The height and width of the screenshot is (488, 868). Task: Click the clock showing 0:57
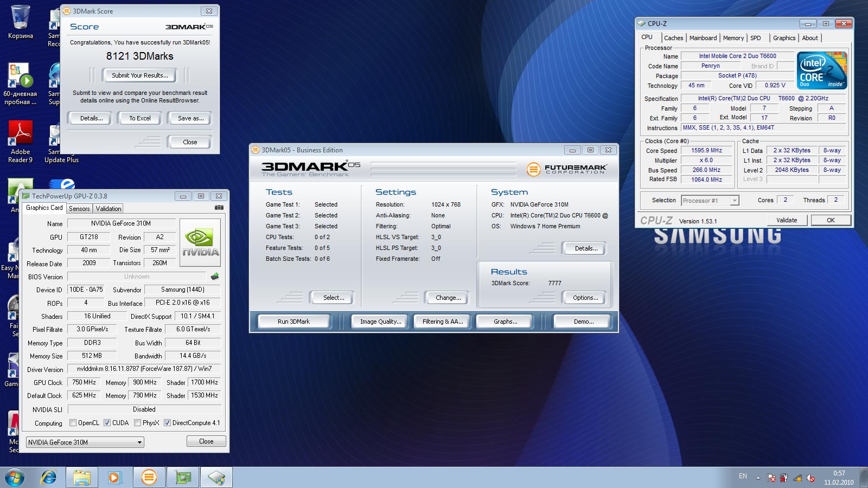point(839,473)
